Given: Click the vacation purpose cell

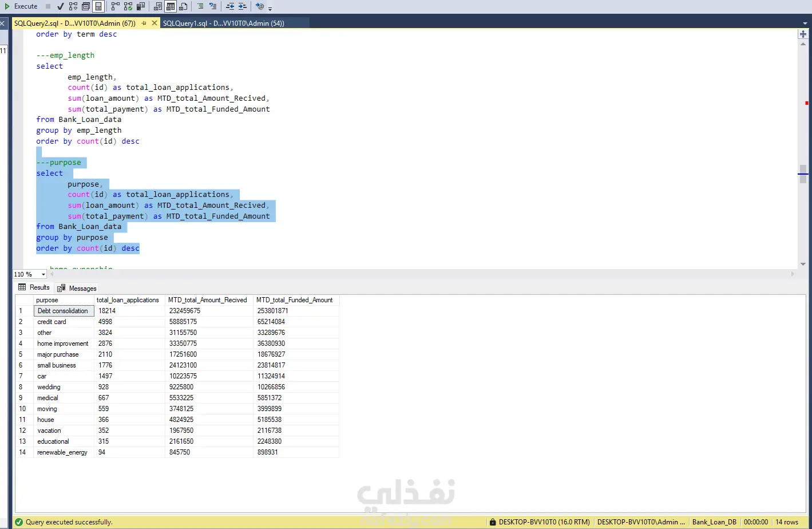Looking at the screenshot, I should 64,431.
